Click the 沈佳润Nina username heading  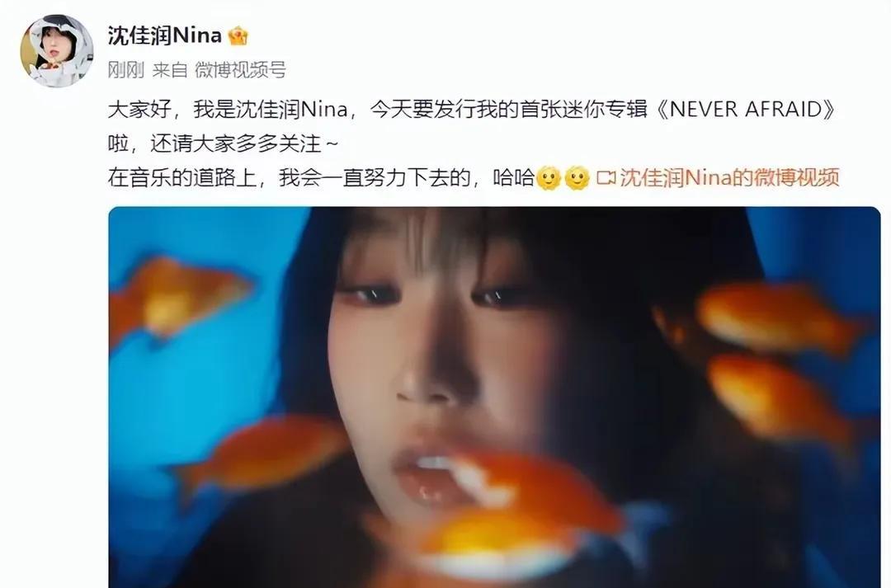[165, 35]
